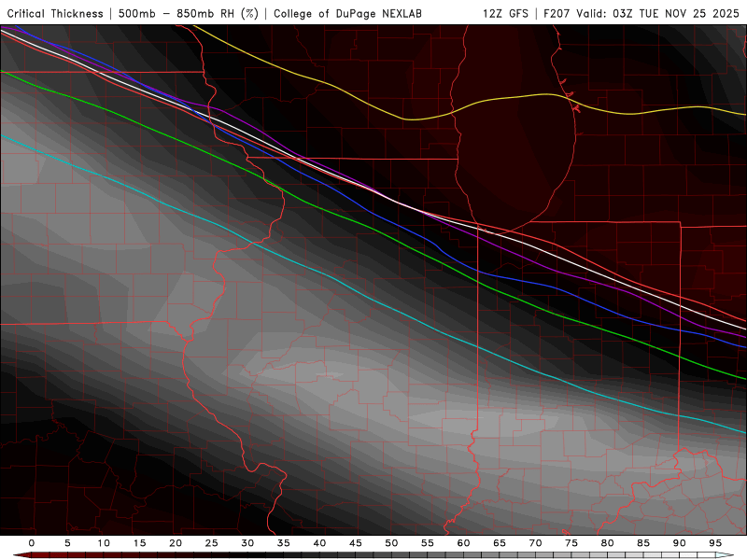Click the color scale label '20'
This screenshot has height=560, width=747.
[x=176, y=543]
